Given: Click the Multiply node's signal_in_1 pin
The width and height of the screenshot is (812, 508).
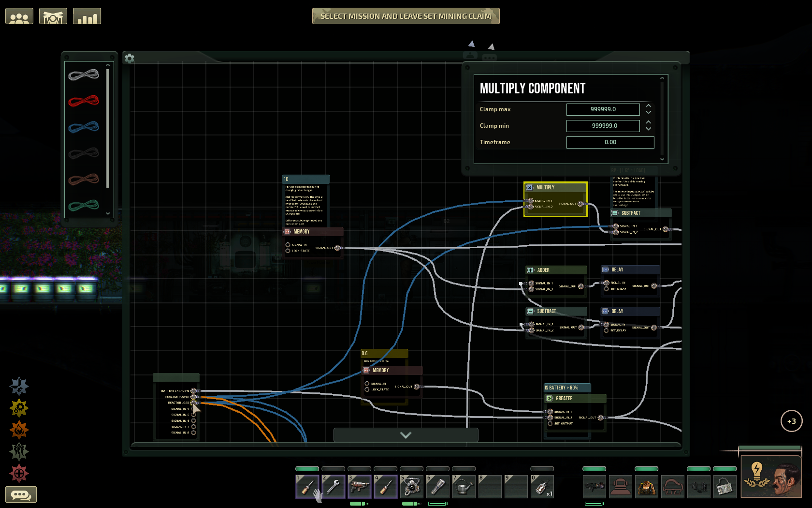Looking at the screenshot, I should click(531, 201).
